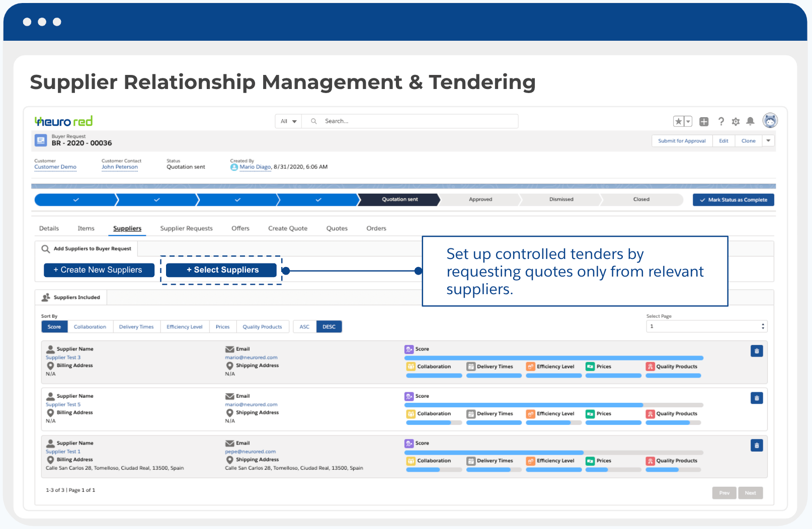Sort suppliers by Score
Viewport: 812px width, 529px height.
point(54,326)
